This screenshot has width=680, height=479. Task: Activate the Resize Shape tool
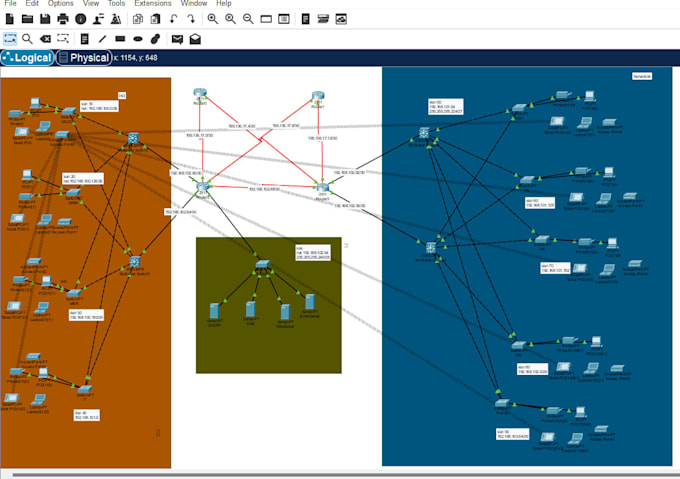coord(63,39)
